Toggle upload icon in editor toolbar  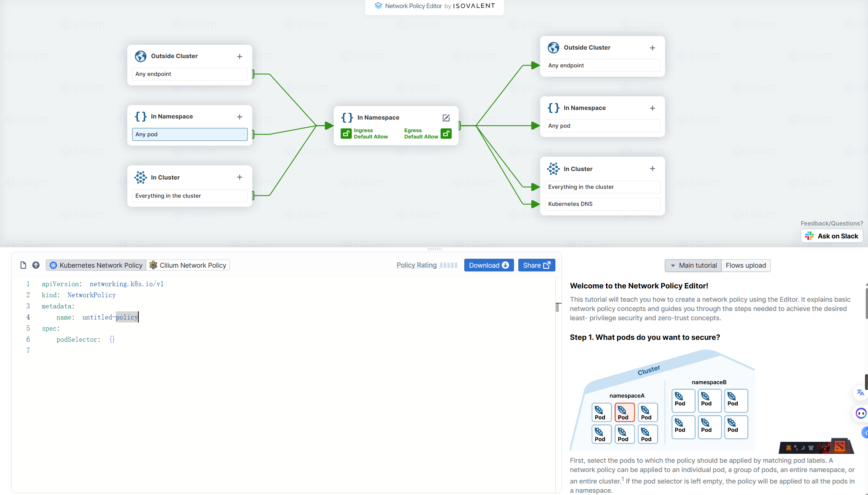(36, 265)
